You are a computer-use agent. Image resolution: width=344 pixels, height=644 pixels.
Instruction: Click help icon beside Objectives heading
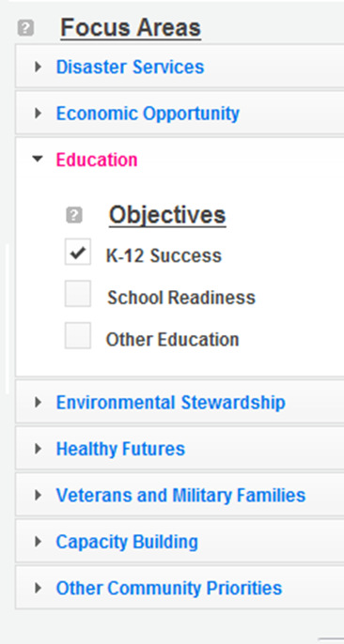point(74,215)
